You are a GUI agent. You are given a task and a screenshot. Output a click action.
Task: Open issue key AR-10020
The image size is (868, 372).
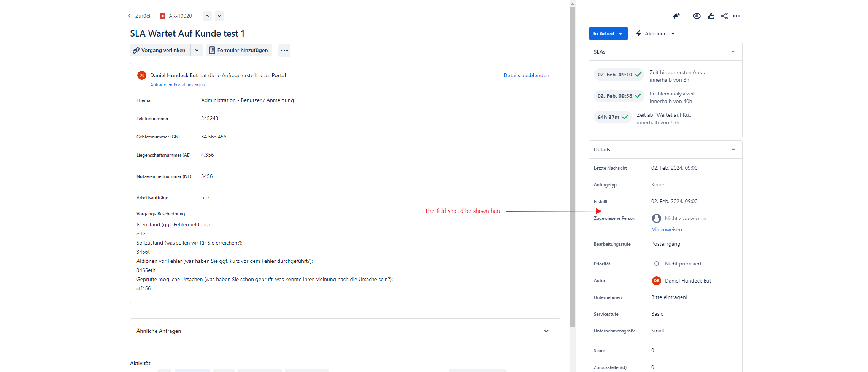[180, 16]
